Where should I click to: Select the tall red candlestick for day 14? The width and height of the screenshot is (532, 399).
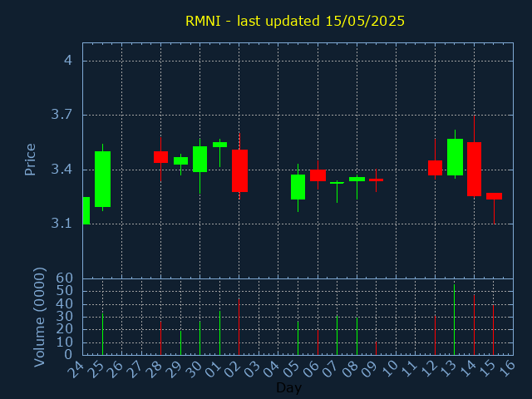click(x=474, y=169)
